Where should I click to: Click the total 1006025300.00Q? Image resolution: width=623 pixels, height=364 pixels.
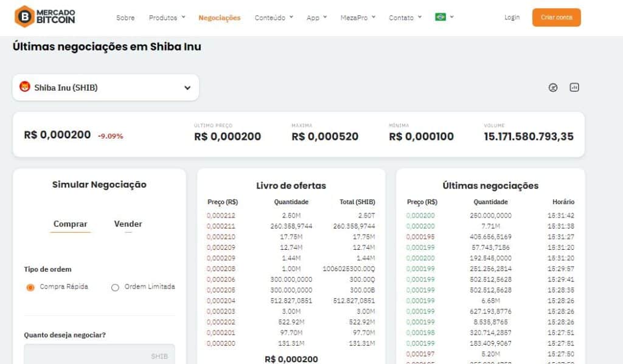click(x=349, y=269)
